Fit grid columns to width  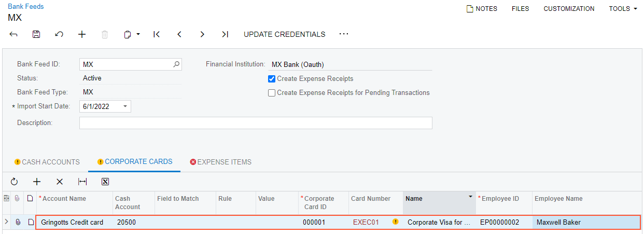click(82, 182)
